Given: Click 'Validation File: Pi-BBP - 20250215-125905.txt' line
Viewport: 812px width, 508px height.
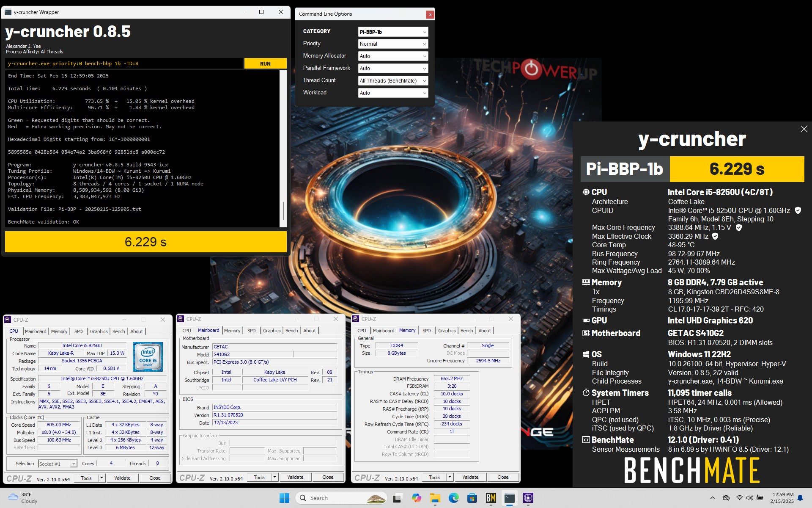Looking at the screenshot, I should pos(74,209).
